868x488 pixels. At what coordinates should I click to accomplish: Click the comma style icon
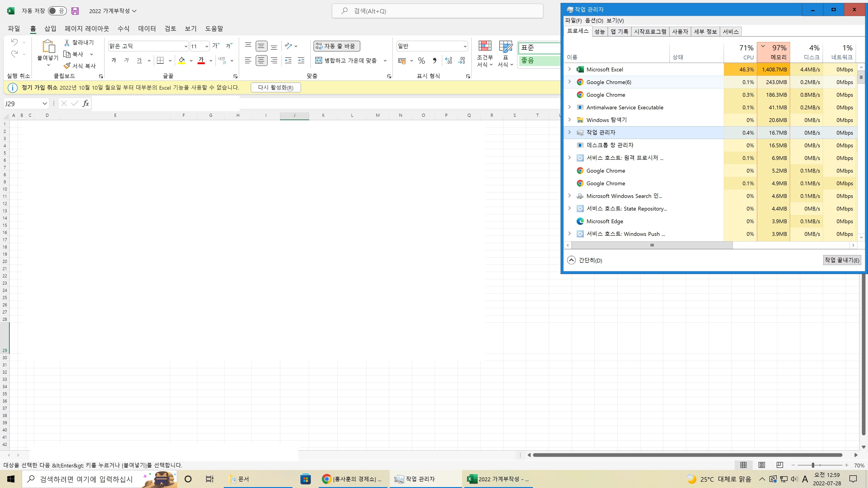(435, 61)
